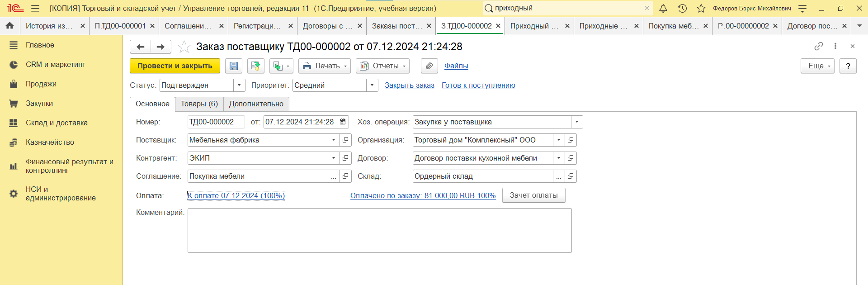The height and width of the screenshot is (285, 868).
Task: Close the order form with X
Action: [853, 46]
